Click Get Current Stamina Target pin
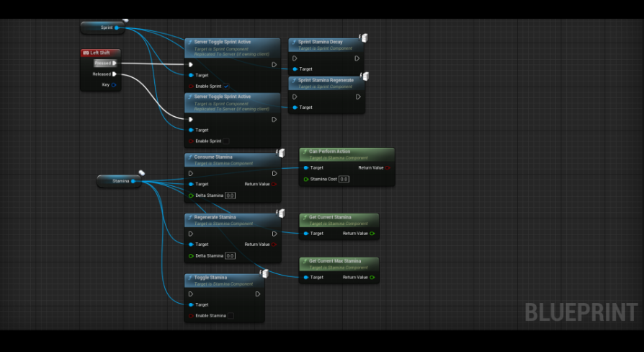The image size is (644, 352). 306,234
